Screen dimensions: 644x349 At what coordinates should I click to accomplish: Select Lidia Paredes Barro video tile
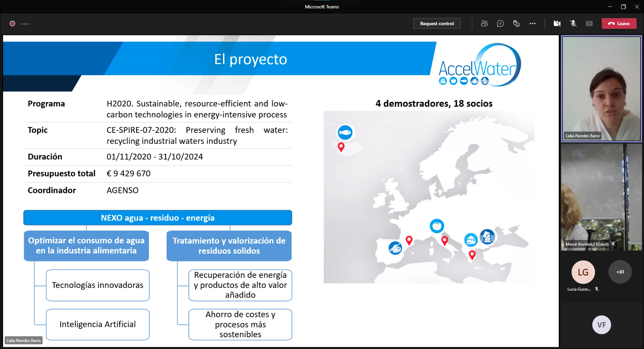[x=601, y=89]
